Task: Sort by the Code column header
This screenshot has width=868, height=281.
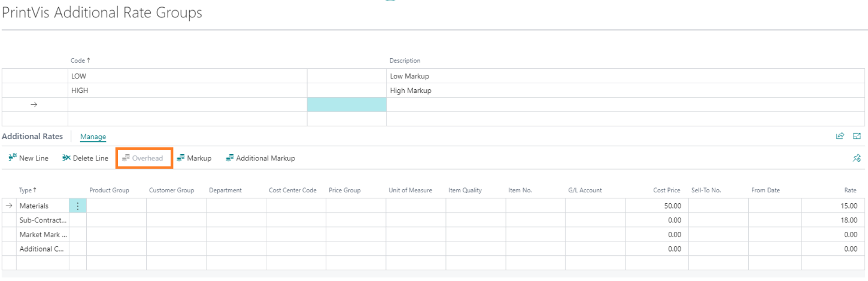Action: (80, 61)
